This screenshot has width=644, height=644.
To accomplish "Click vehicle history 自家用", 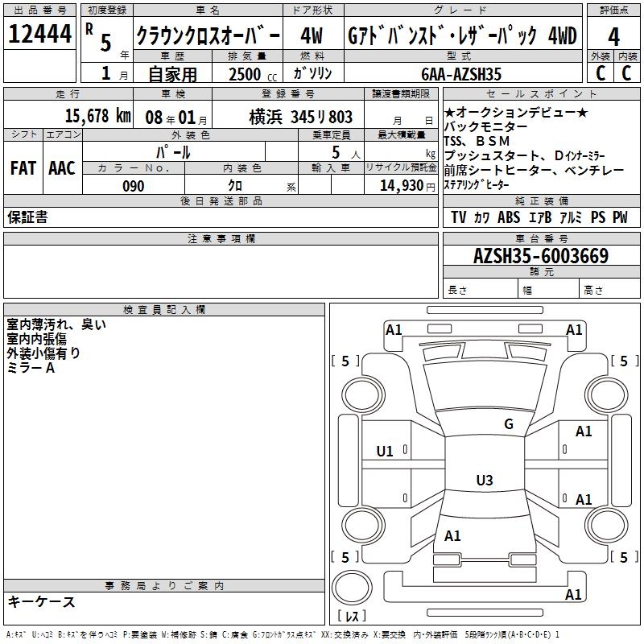I will (172, 74).
